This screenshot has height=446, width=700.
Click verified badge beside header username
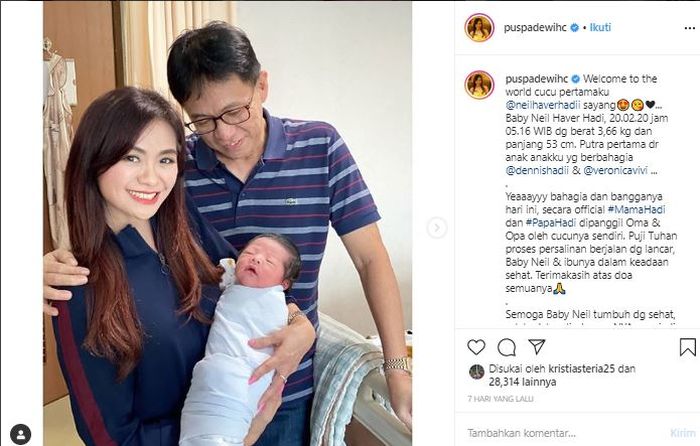(575, 28)
